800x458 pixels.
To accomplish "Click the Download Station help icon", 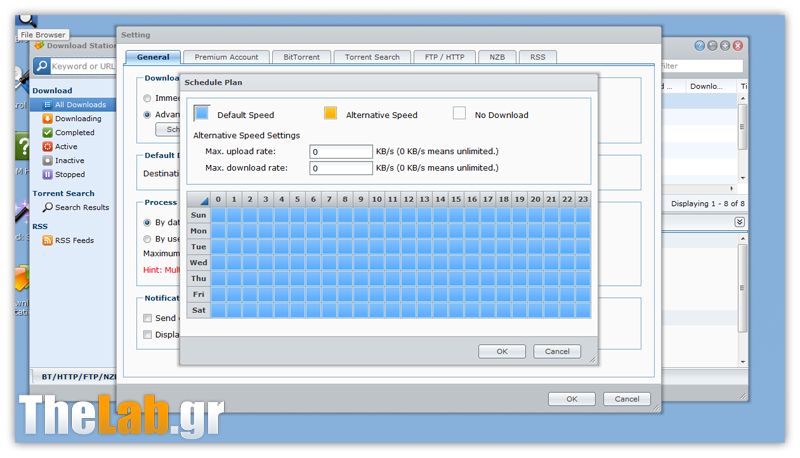I will [x=699, y=45].
